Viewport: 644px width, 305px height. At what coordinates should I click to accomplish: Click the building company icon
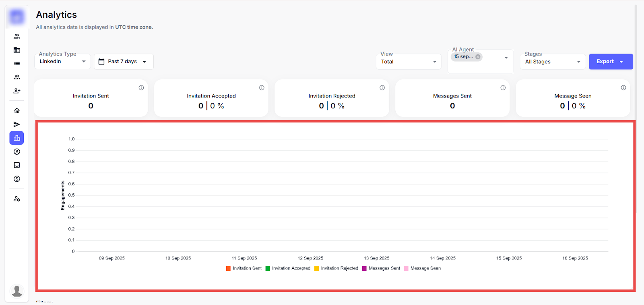[x=17, y=50]
